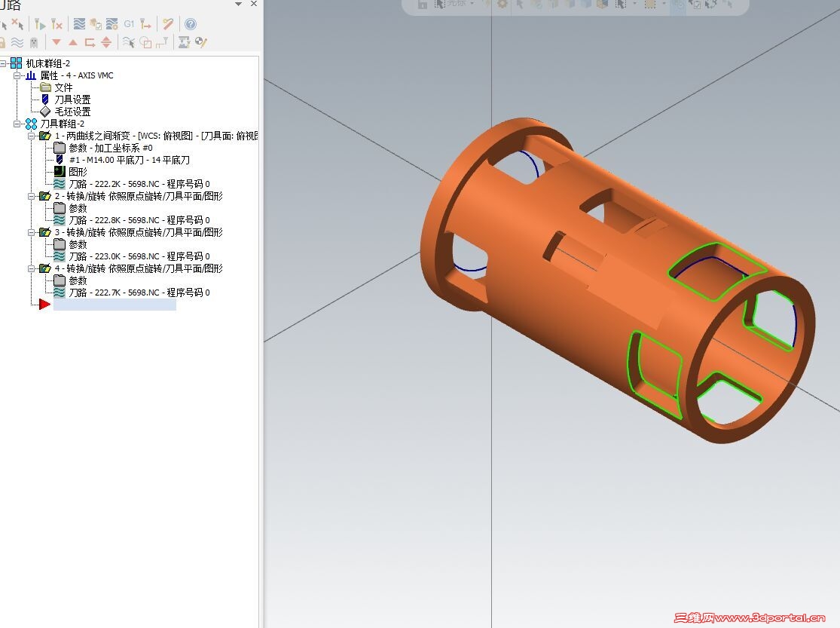This screenshot has height=628, width=840.
Task: Collapse 机床群组-2 tree node
Action: 3,63
